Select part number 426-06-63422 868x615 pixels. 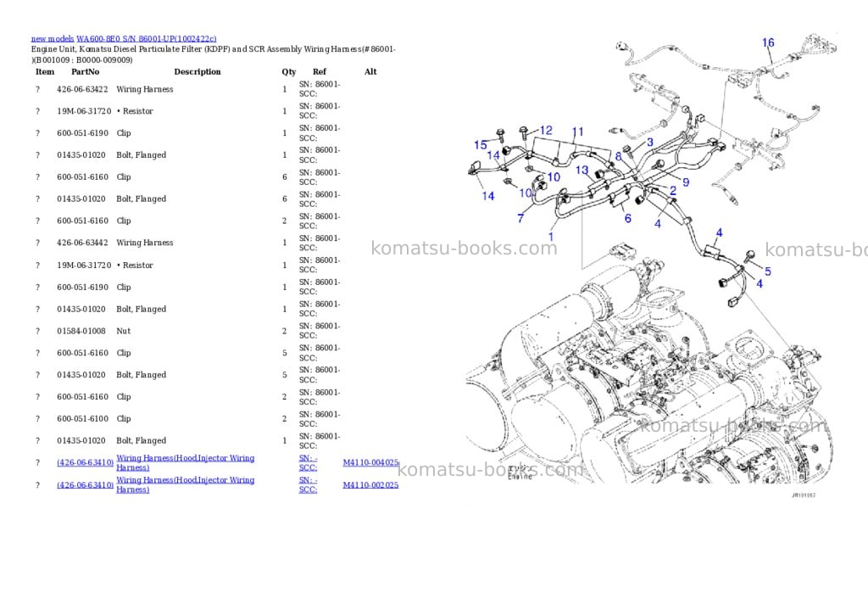click(82, 89)
